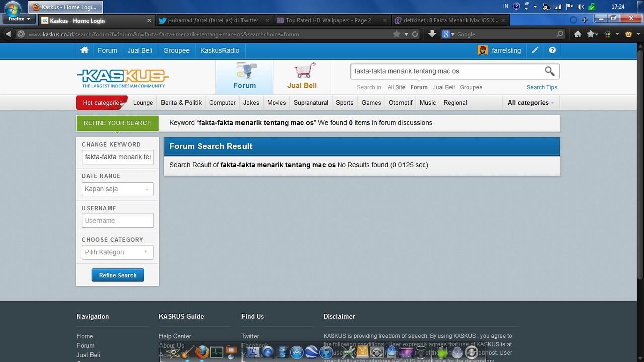Click the REFINE YOUR SEARCH green header
Viewport: 644px width, 362px height.
coord(118,123)
